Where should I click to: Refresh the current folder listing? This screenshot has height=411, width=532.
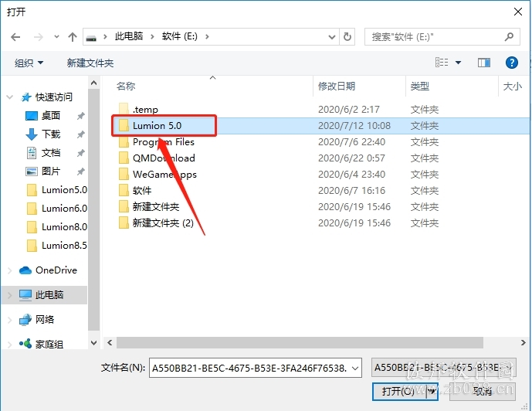(x=347, y=36)
